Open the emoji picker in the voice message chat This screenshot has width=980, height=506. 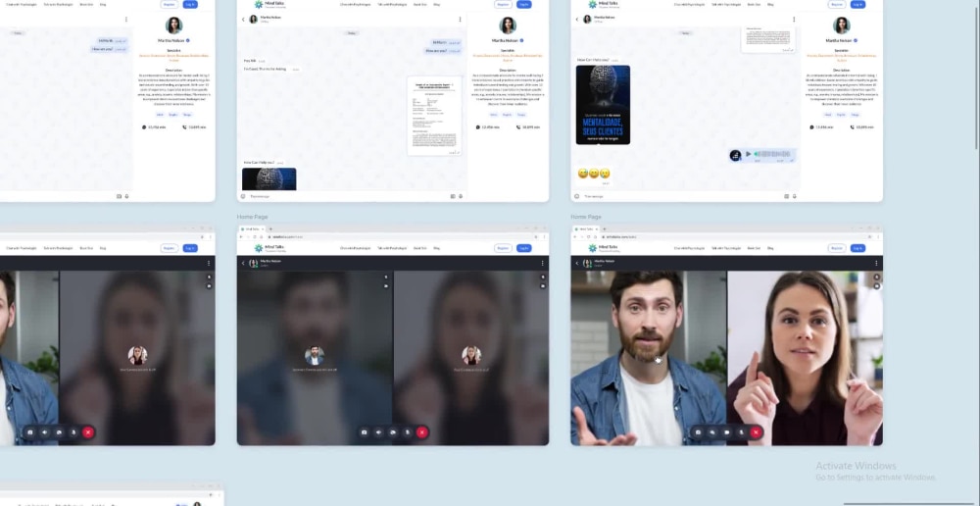(577, 196)
